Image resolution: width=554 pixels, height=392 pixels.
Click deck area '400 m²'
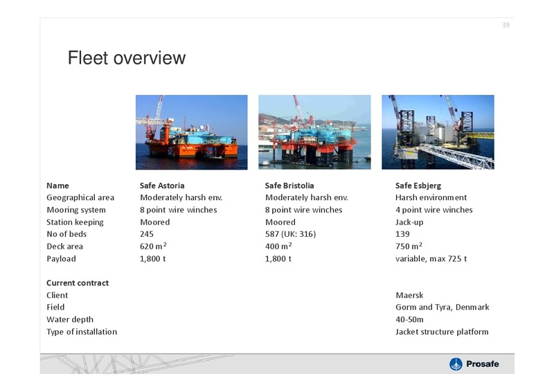tap(278, 246)
